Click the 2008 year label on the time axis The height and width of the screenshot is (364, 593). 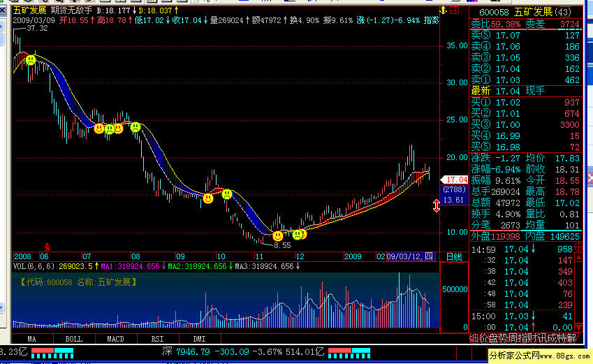click(x=22, y=256)
